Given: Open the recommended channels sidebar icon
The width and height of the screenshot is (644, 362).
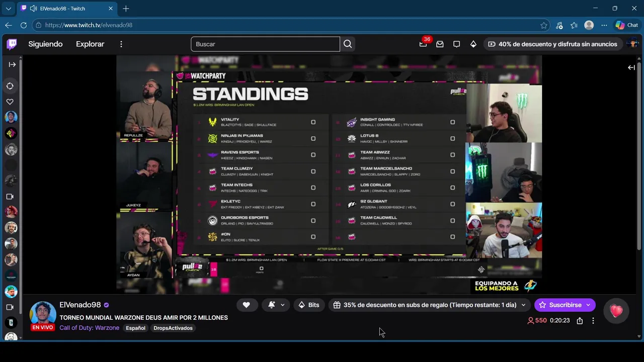Looking at the screenshot, I should [10, 86].
